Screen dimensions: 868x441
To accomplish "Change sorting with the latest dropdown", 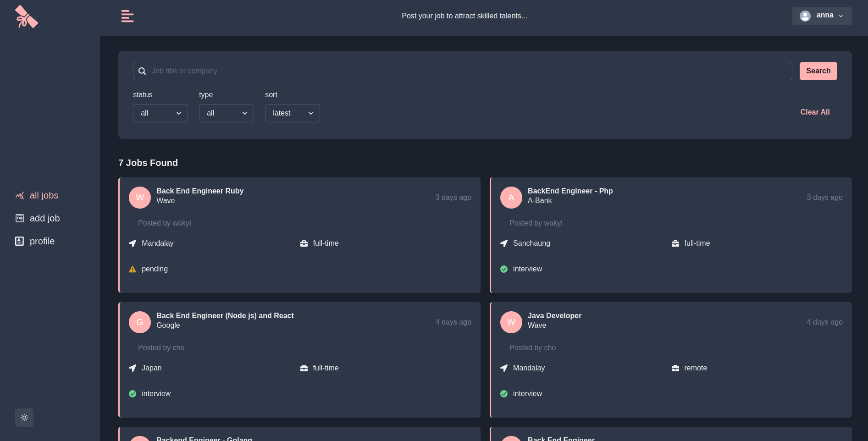I will coord(292,113).
